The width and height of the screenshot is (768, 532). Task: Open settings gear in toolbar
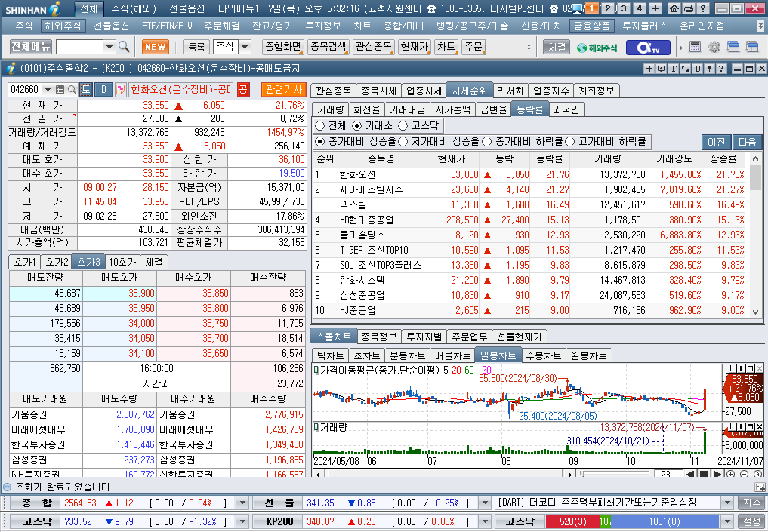(714, 47)
